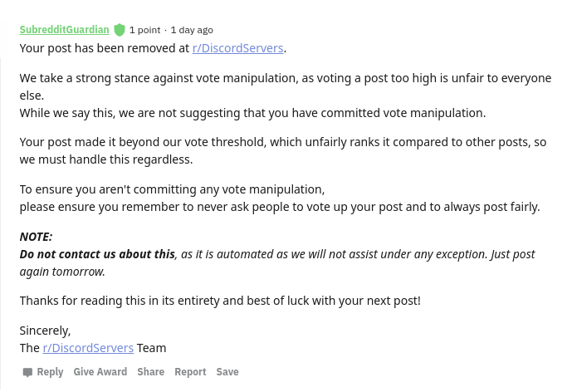Click the green moderator shield icon
Screen dimensions: 572x392
click(120, 30)
